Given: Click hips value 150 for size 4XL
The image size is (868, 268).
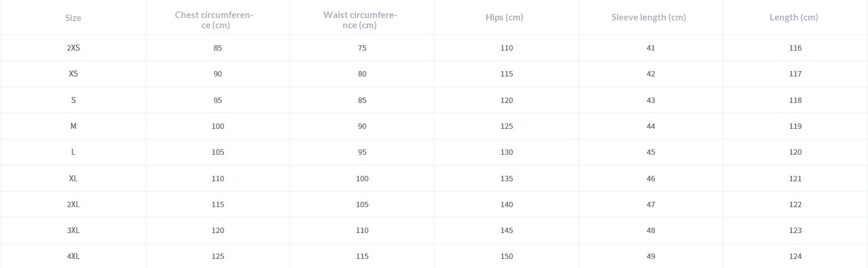Looking at the screenshot, I should 507,257.
